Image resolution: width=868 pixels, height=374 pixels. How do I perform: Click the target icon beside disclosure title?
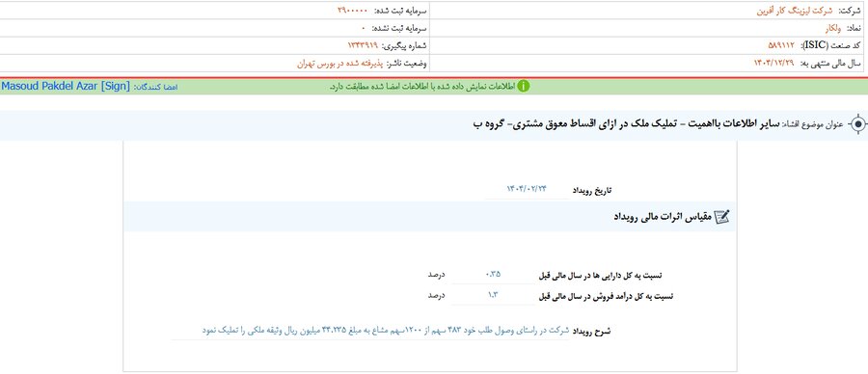[x=857, y=124]
